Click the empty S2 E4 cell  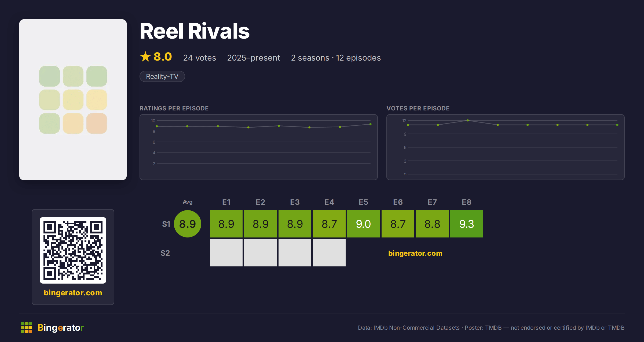[x=329, y=253]
